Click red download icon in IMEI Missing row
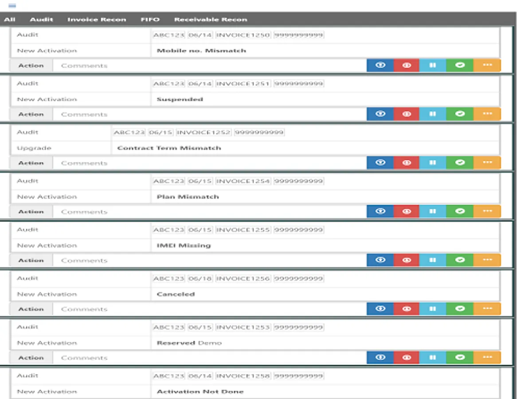Screen dimensions: 532x399 [x=407, y=260]
